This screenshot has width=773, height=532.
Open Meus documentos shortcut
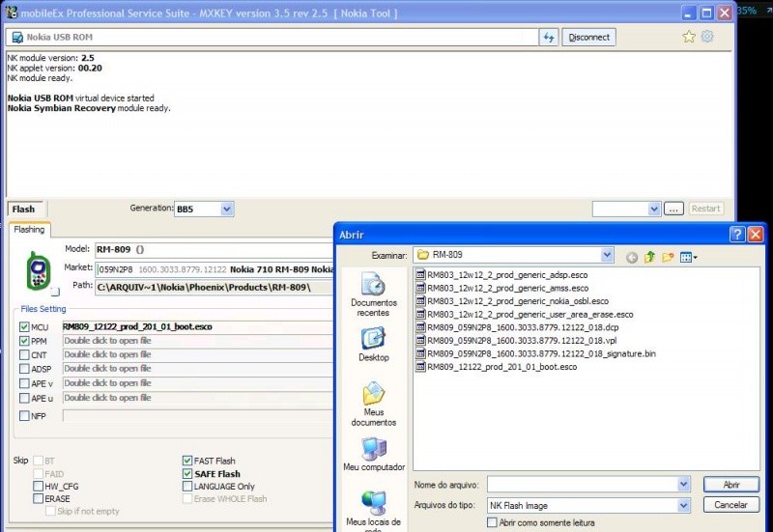click(374, 404)
